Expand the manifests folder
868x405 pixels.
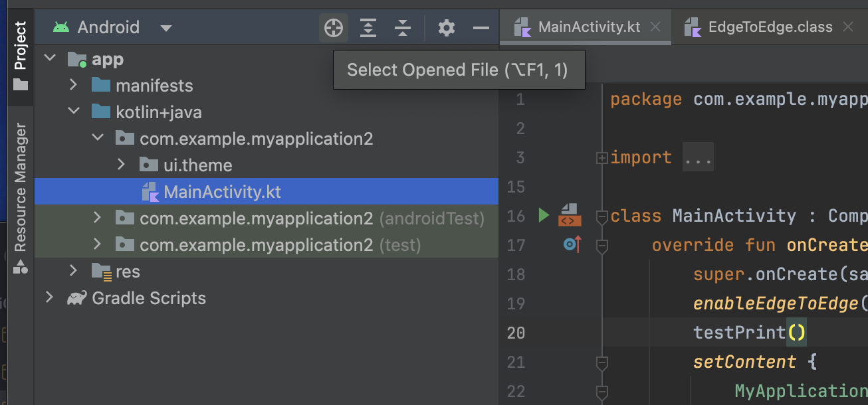(x=73, y=85)
